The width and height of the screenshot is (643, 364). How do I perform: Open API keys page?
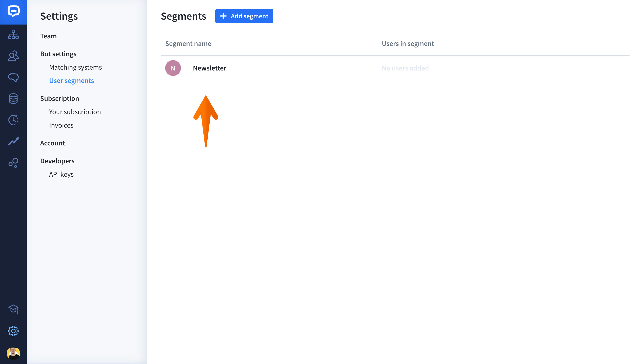61,174
